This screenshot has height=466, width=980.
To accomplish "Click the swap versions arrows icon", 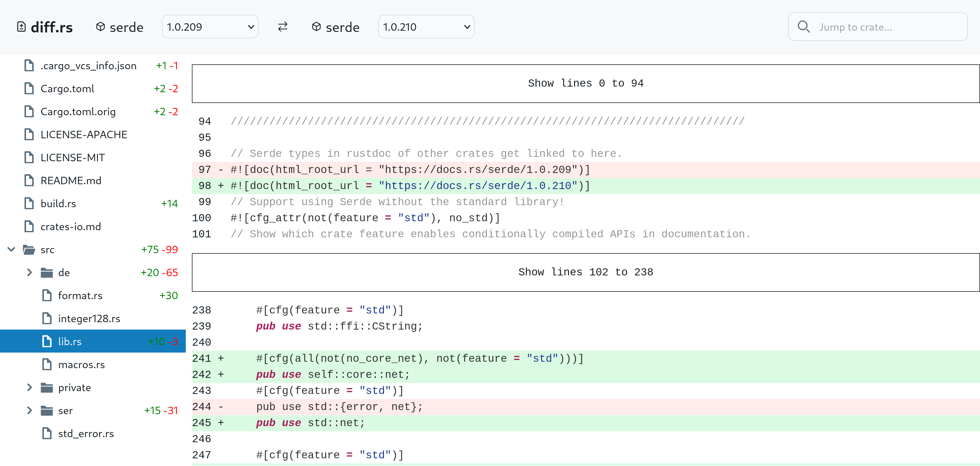I will pos(282,27).
